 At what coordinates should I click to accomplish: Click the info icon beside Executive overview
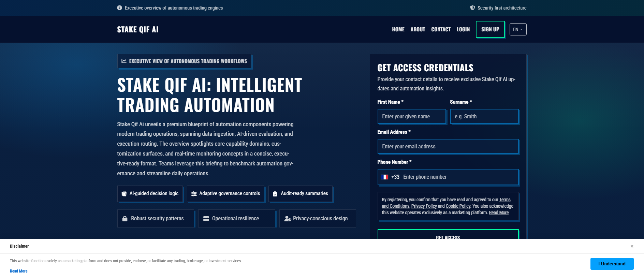[119, 8]
